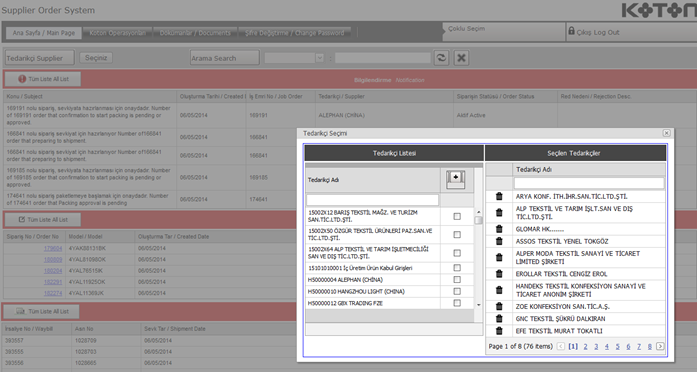697x372 pixels.
Task: Check HS0000012 GBX TRADING FZE box
Action: click(457, 303)
